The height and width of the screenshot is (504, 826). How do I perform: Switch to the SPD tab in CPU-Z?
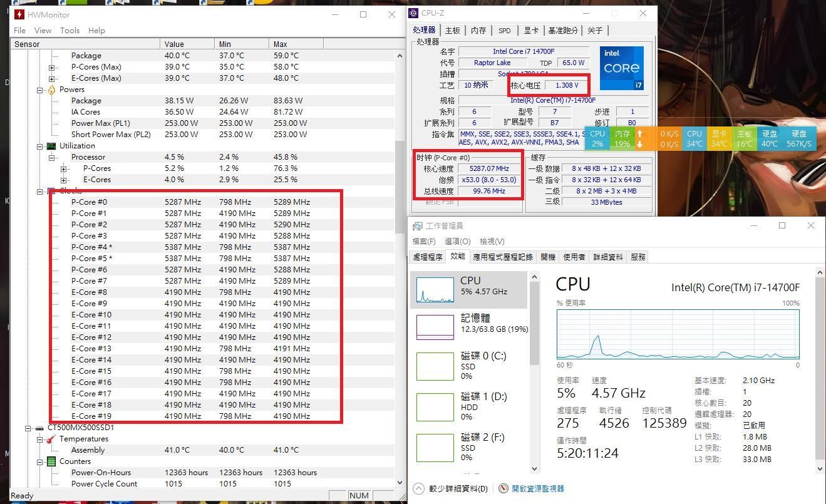[504, 30]
